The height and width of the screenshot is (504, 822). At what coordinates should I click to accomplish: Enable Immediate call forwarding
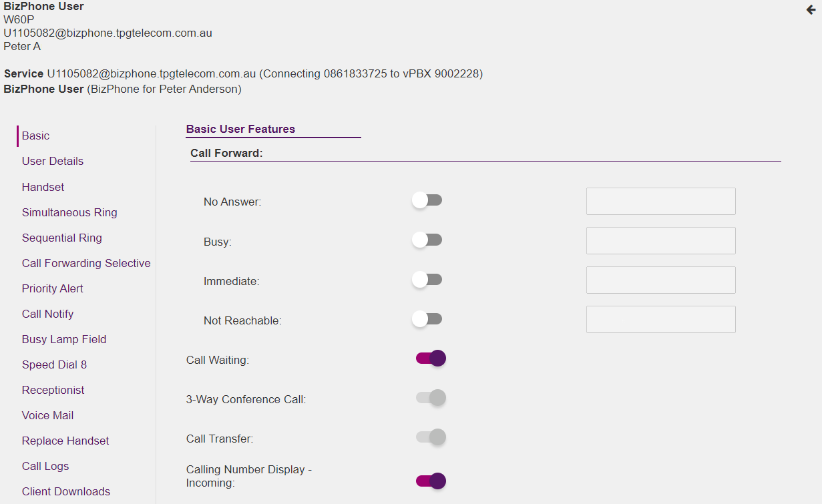point(427,280)
